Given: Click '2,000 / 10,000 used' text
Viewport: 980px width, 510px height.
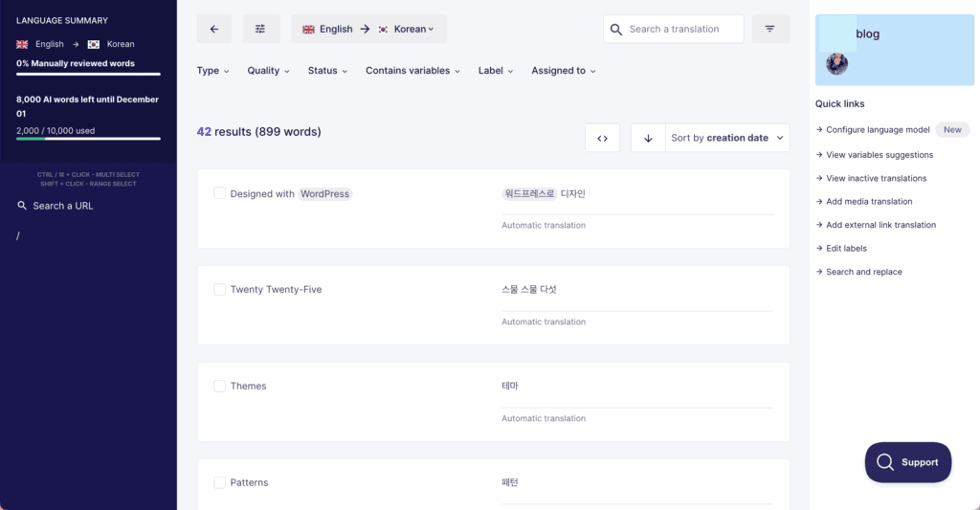Looking at the screenshot, I should tap(56, 131).
